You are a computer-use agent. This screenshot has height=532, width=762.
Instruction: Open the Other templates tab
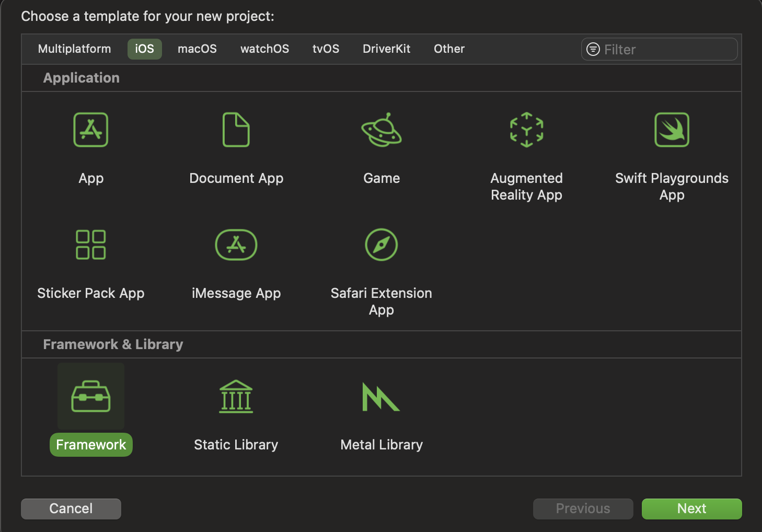449,49
